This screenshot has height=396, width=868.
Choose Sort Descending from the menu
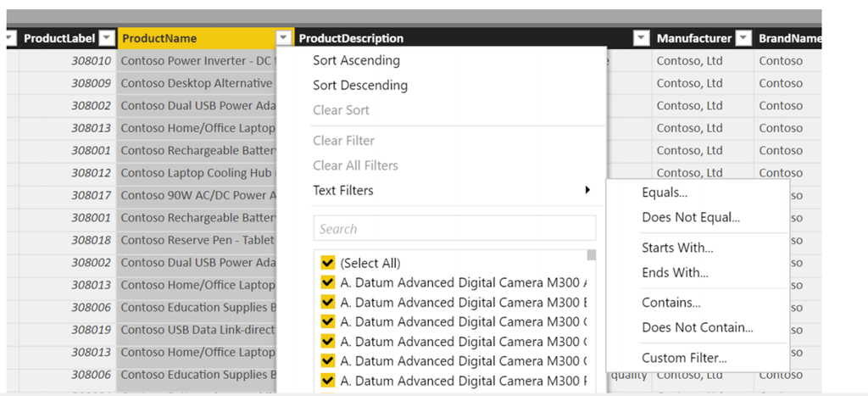360,85
